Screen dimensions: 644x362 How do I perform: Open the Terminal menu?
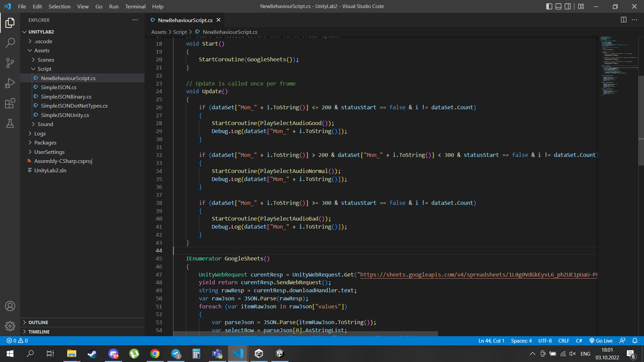pos(135,6)
